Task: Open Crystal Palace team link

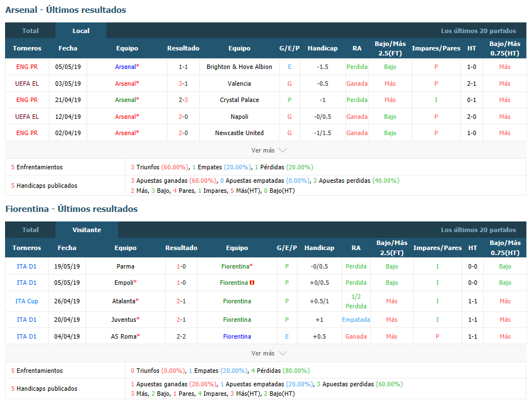Action: click(x=239, y=100)
